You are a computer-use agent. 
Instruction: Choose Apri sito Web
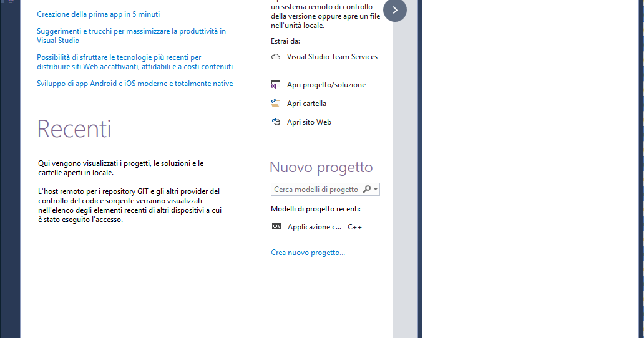click(309, 122)
